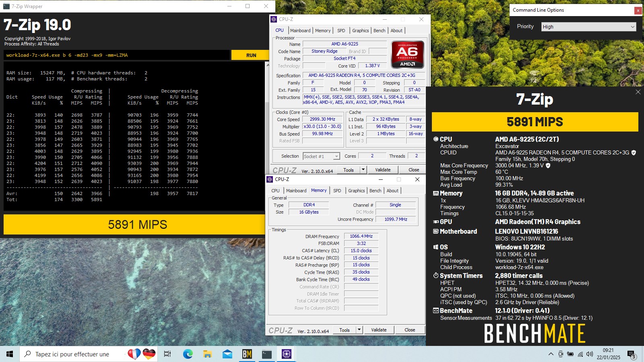Image resolution: width=644 pixels, height=362 pixels.
Task: Open the Windows Start menu
Action: [x=10, y=354]
